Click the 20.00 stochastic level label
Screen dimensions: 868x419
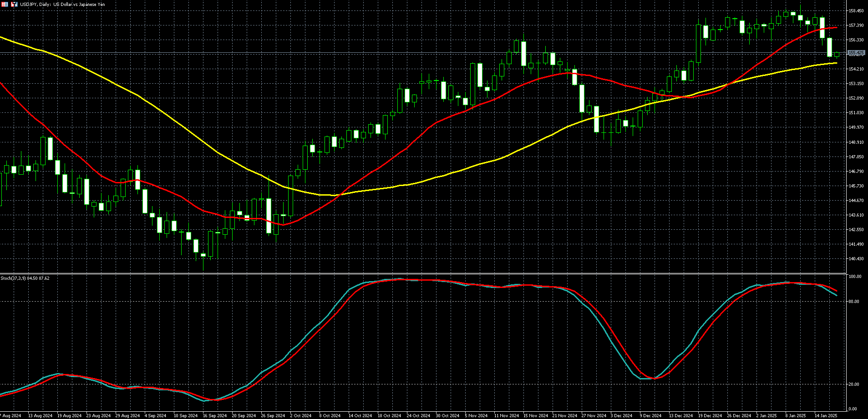[854, 384]
